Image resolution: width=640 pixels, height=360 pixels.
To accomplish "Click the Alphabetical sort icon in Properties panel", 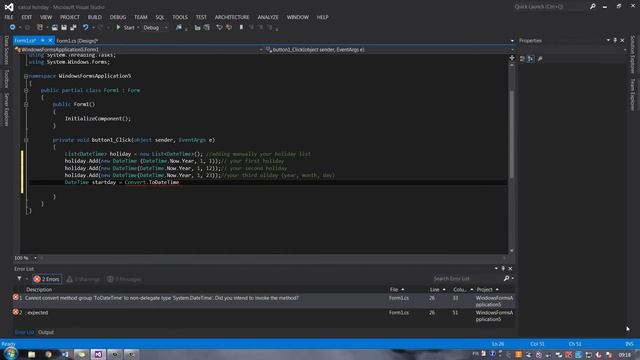I will pyautogui.click(x=530, y=59).
